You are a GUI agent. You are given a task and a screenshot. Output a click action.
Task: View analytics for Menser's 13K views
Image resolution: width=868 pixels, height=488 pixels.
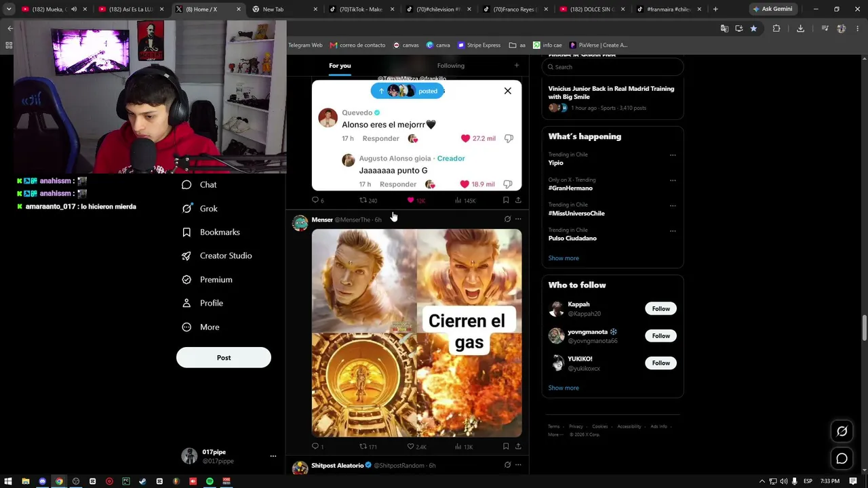tap(464, 447)
